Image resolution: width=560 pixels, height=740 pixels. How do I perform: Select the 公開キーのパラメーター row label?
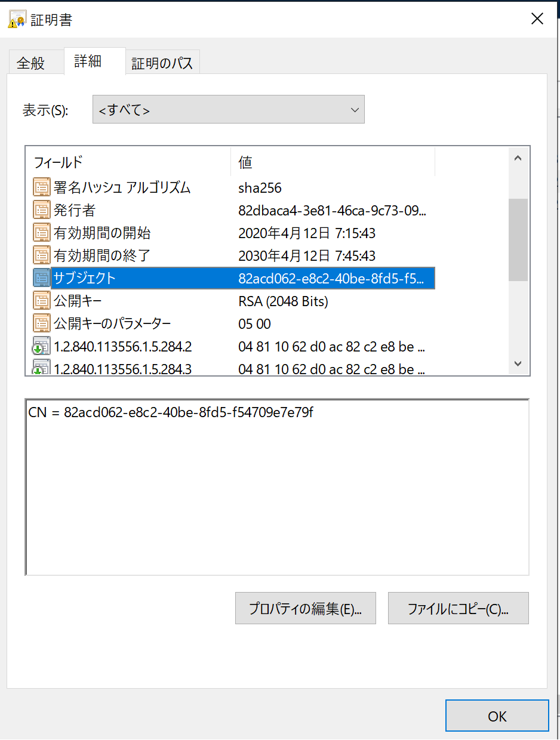coord(112,323)
